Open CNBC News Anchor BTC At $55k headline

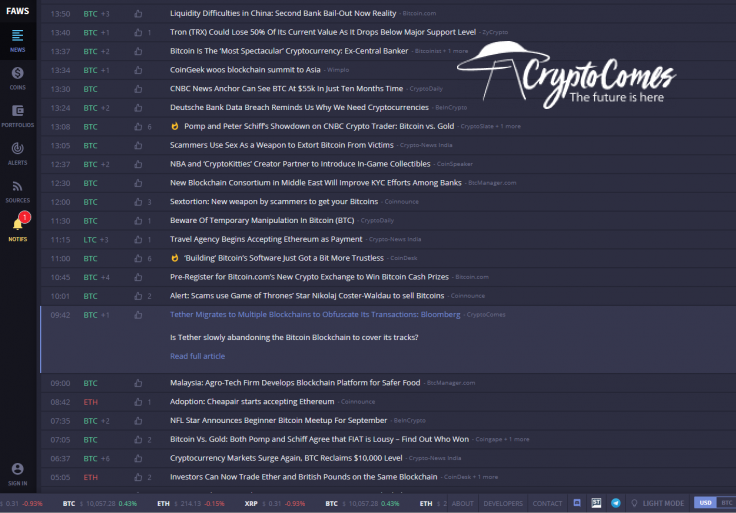point(286,88)
